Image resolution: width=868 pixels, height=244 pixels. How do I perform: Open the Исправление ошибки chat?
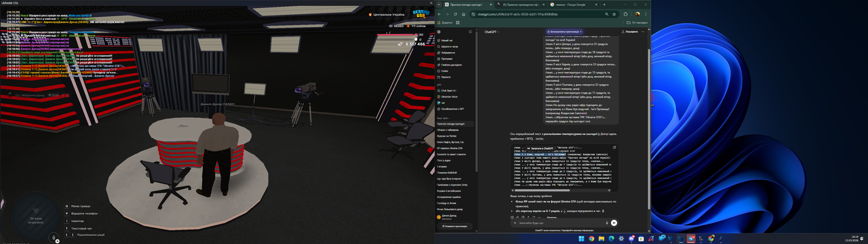pyautogui.click(x=456, y=197)
